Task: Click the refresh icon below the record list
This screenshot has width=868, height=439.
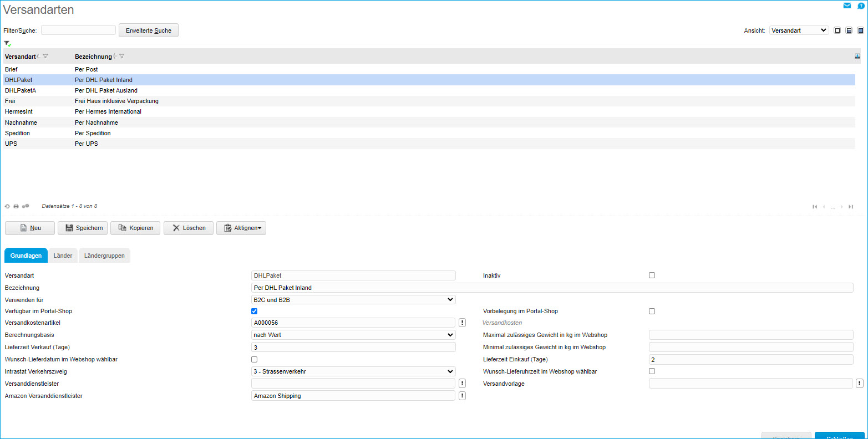Action: click(x=6, y=206)
